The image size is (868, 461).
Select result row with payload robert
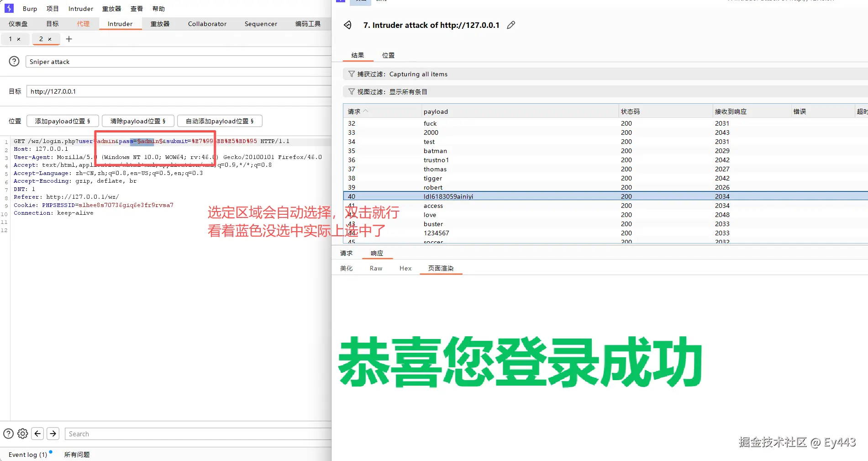605,187
